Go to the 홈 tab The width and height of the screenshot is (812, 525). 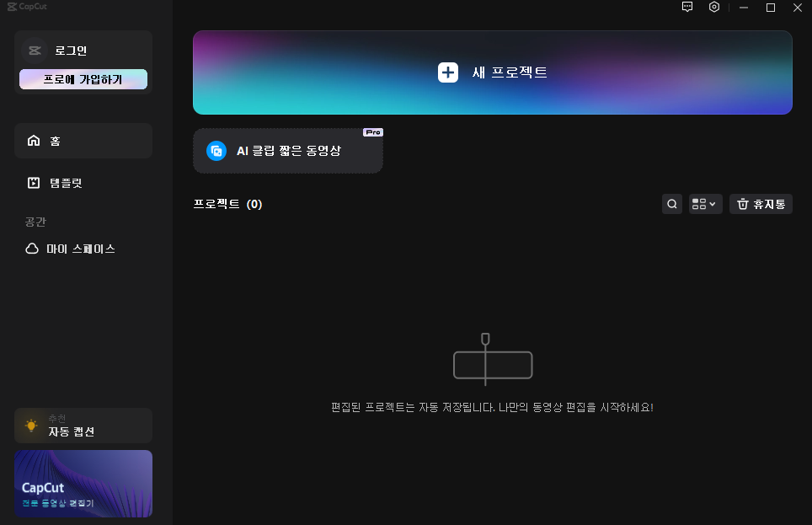83,141
